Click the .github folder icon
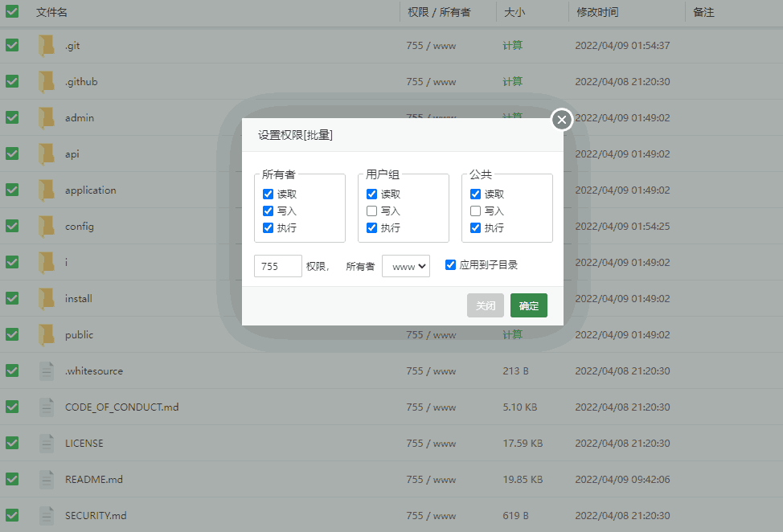 (47, 82)
